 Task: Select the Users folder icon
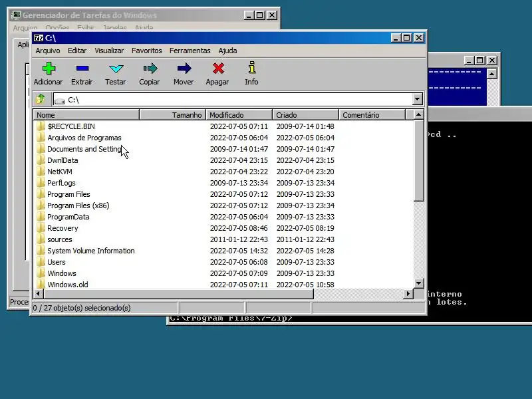(41, 262)
